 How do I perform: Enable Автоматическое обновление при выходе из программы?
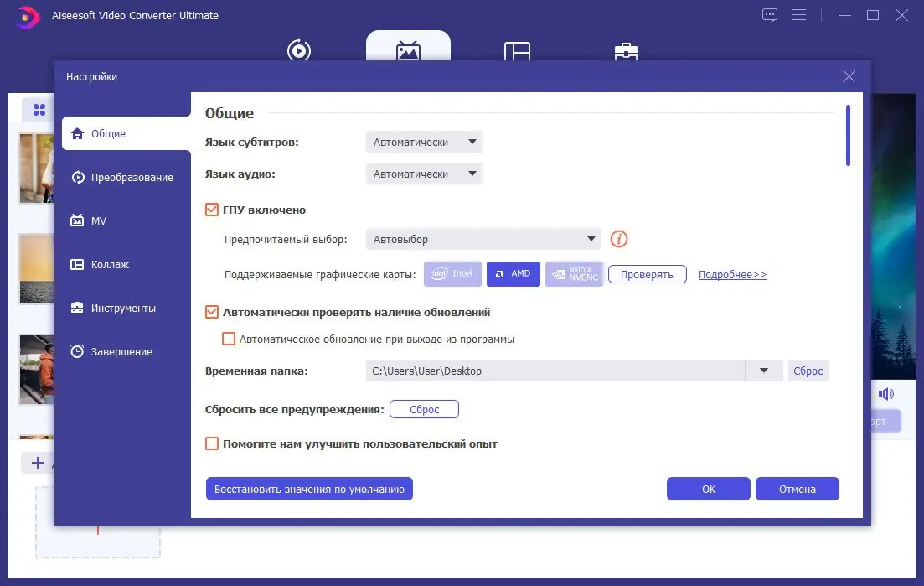229,339
